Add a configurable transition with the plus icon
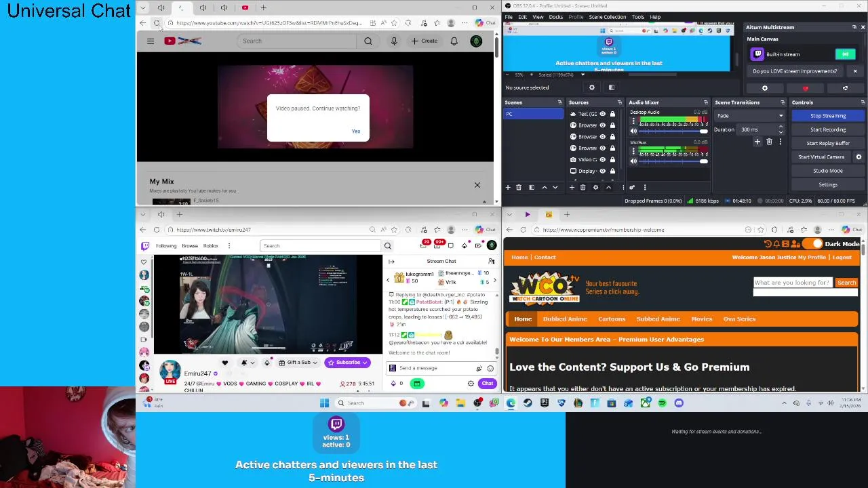The height and width of the screenshot is (488, 868). (757, 142)
